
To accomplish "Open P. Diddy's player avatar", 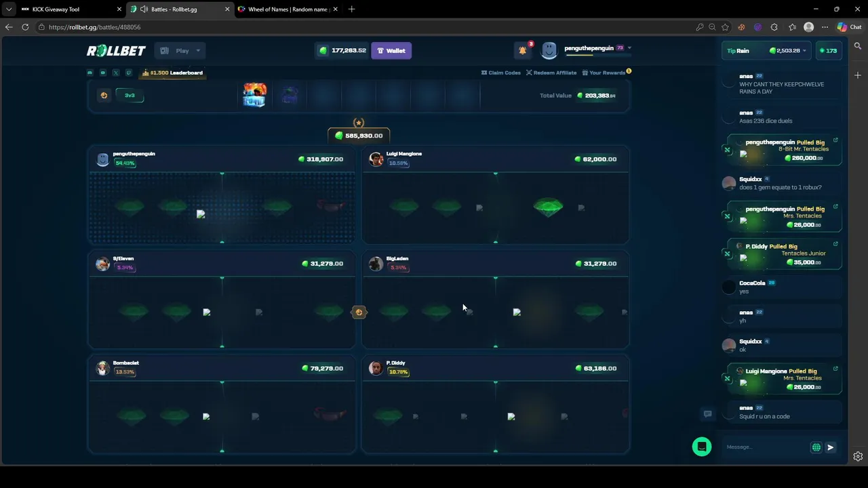I will (376, 368).
